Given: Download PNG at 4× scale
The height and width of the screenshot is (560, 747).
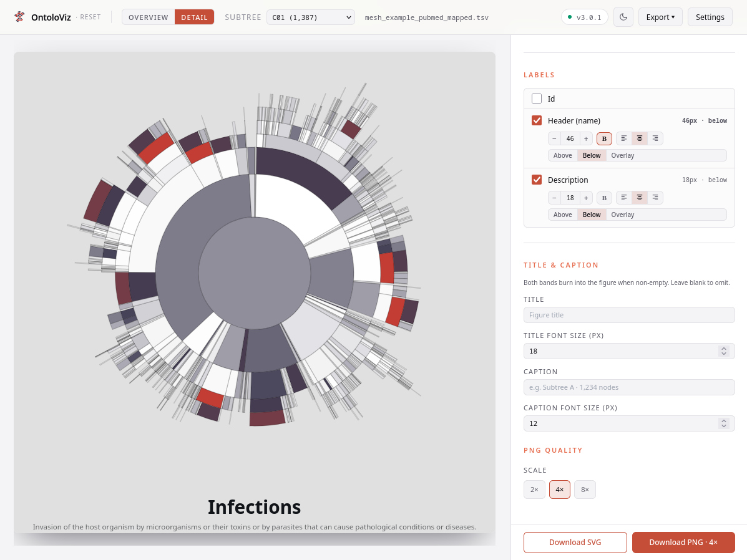Looking at the screenshot, I should tap(683, 543).
